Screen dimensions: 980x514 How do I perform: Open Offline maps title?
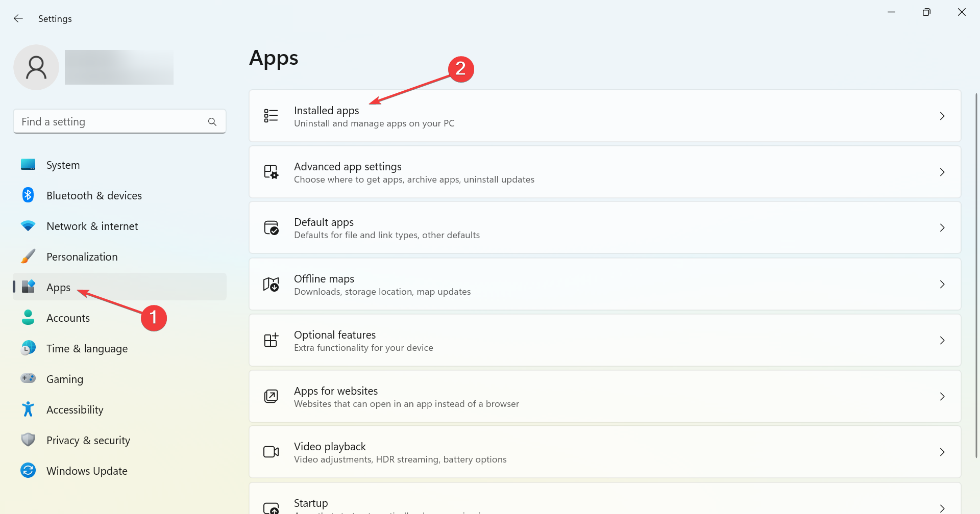[x=324, y=279]
